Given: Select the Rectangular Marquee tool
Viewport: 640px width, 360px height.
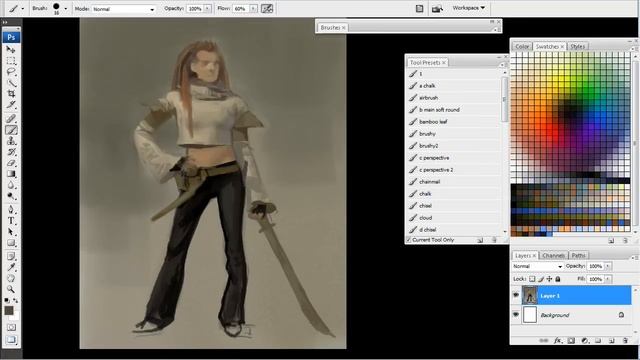Looking at the screenshot, I should click(11, 61).
